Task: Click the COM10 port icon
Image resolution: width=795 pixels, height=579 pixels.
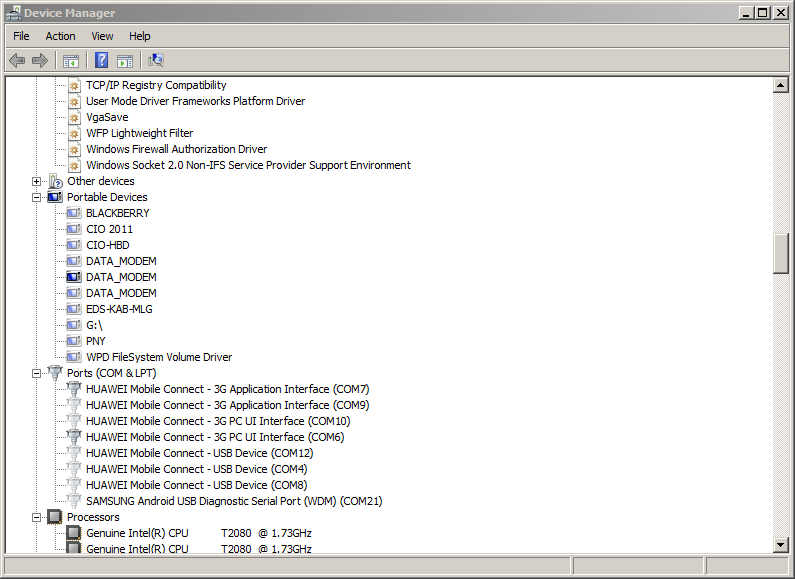Action: [x=74, y=421]
